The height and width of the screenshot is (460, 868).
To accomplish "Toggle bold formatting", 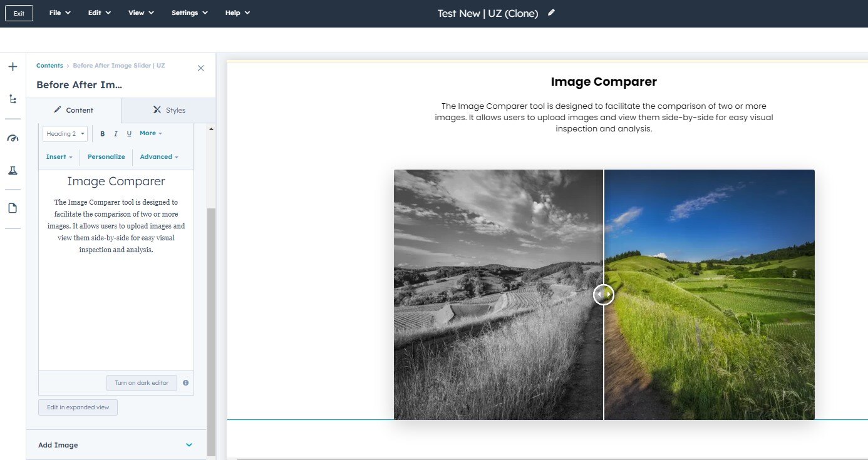I will click(x=103, y=134).
